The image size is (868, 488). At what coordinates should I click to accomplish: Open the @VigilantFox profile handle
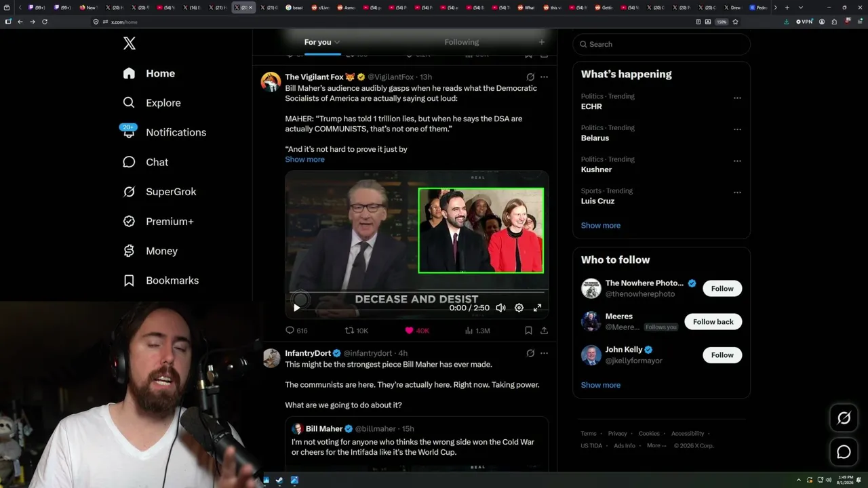click(x=392, y=77)
